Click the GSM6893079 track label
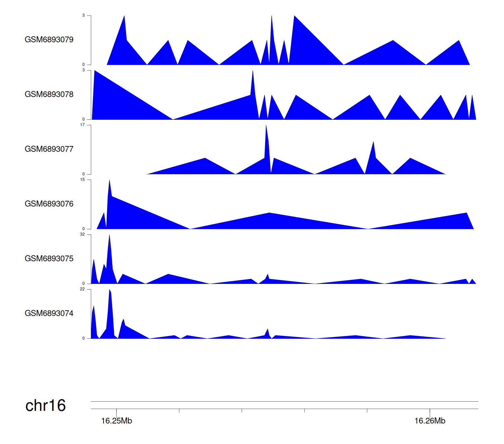 (49, 40)
